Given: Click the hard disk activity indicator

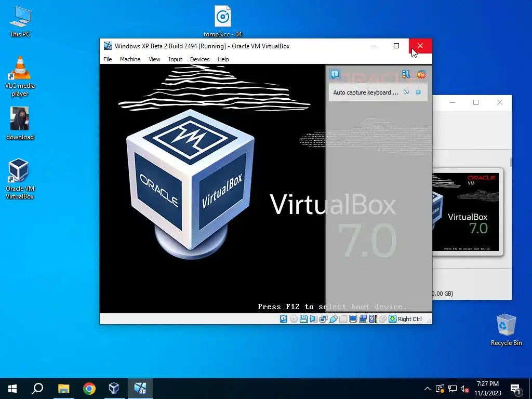Looking at the screenshot, I should click(x=283, y=319).
